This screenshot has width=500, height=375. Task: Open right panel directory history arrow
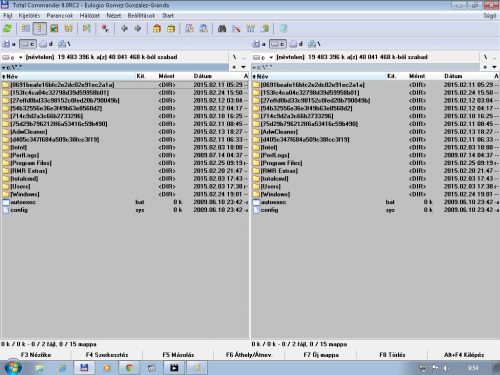(x=494, y=67)
